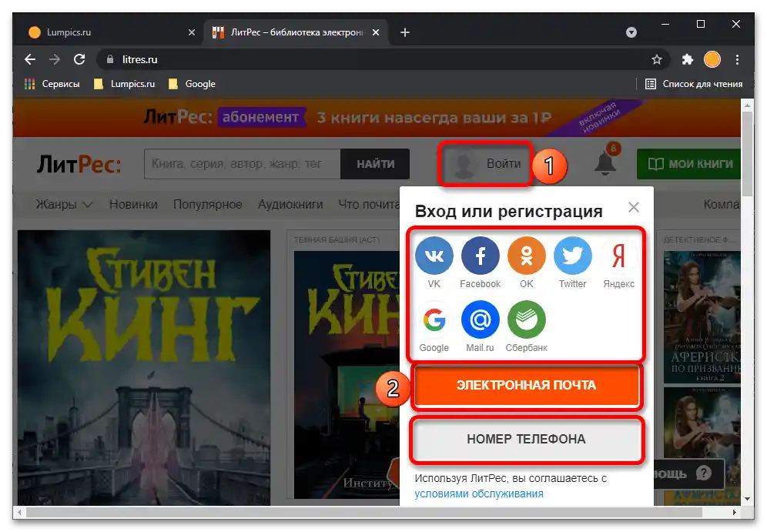The height and width of the screenshot is (532, 767).
Task: Expand the Жанры dropdown menu
Action: tap(64, 204)
